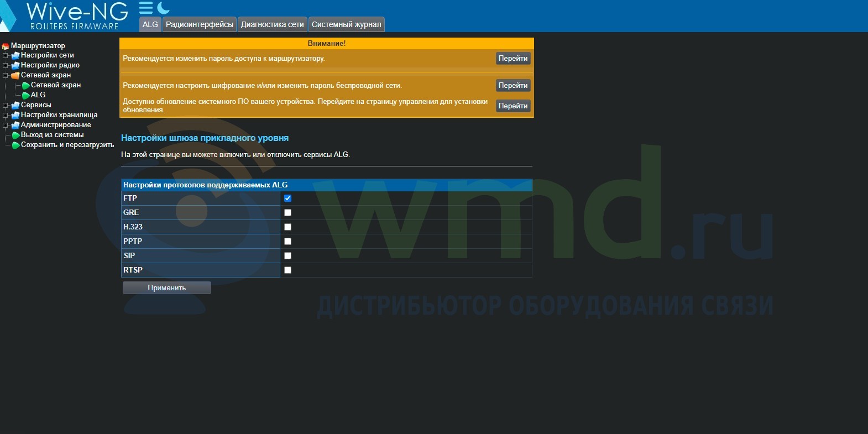Open Маршрутизатор root tree item
868x434 pixels.
(x=38, y=46)
